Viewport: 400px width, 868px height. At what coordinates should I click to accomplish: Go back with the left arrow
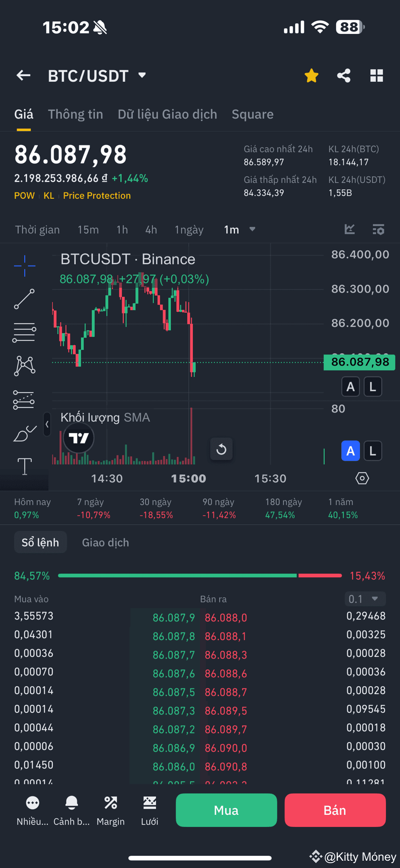24,75
